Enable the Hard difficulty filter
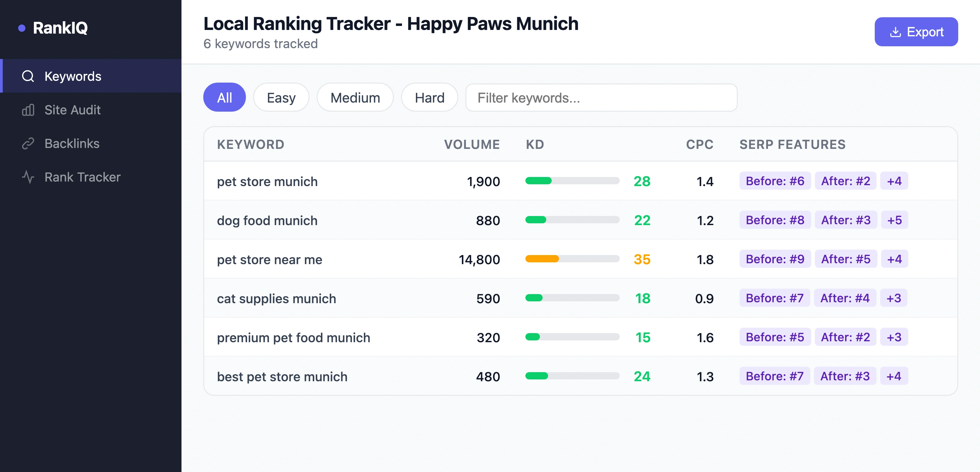The height and width of the screenshot is (472, 980). pos(429,97)
